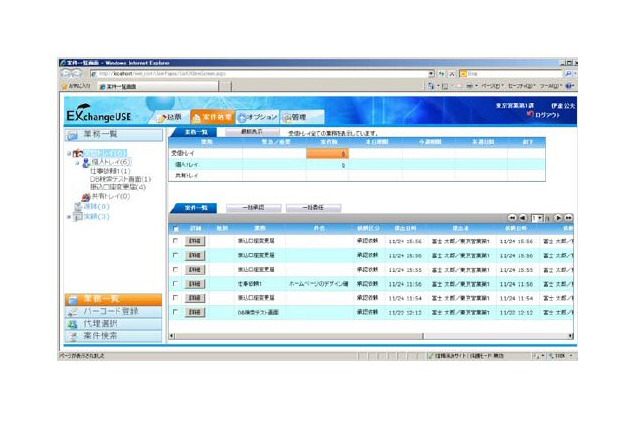640x426 pixels.
Task: Click the browser Refresh button
Action: click(441, 74)
